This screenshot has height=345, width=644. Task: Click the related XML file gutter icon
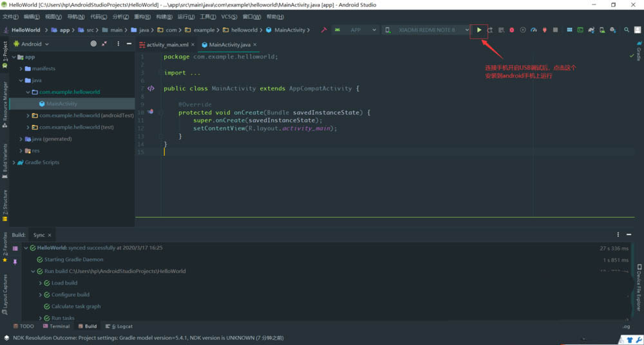pos(151,88)
